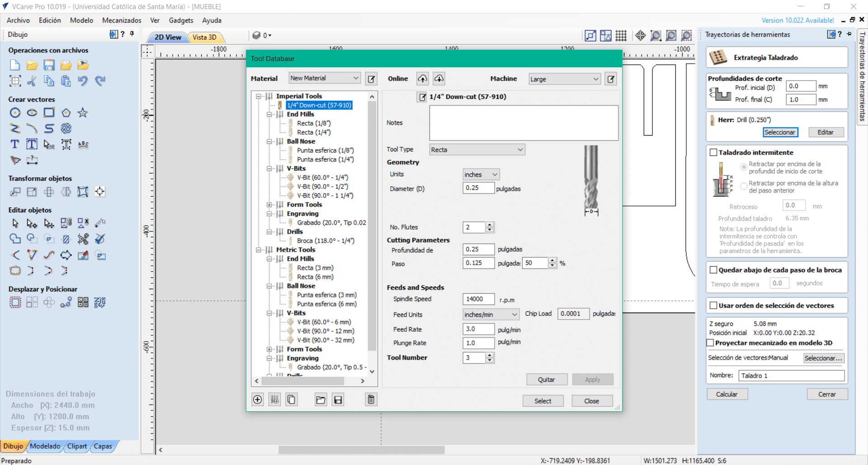Click the Quitar button
Screen dimensions: 868x465
(x=547, y=380)
